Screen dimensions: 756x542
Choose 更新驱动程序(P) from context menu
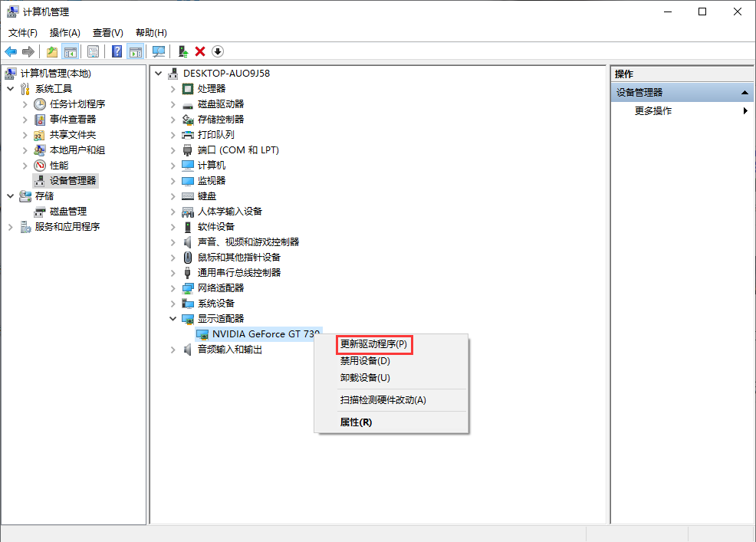pos(374,344)
